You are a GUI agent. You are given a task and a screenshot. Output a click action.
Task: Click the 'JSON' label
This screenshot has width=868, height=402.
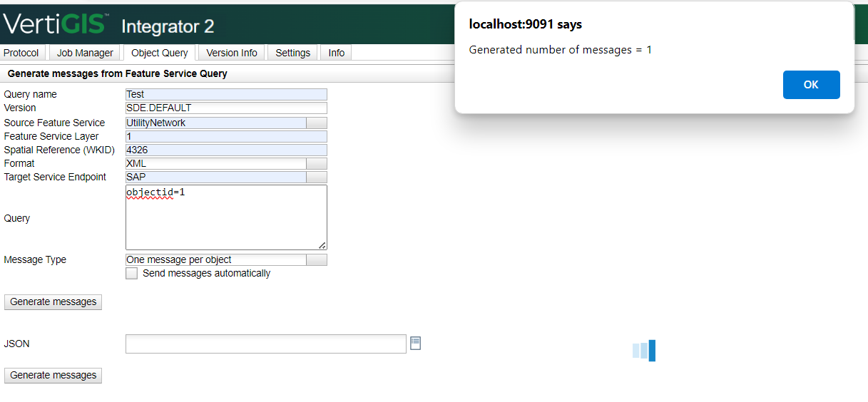(17, 344)
